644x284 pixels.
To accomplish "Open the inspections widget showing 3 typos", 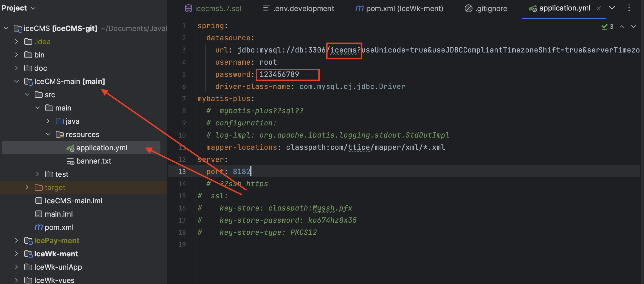I will [x=607, y=27].
